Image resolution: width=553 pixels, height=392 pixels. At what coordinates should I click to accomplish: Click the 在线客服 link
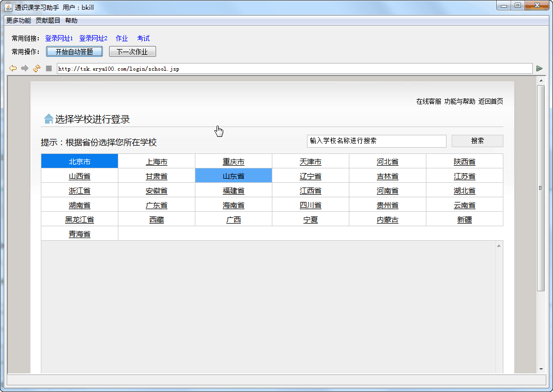pyautogui.click(x=428, y=101)
